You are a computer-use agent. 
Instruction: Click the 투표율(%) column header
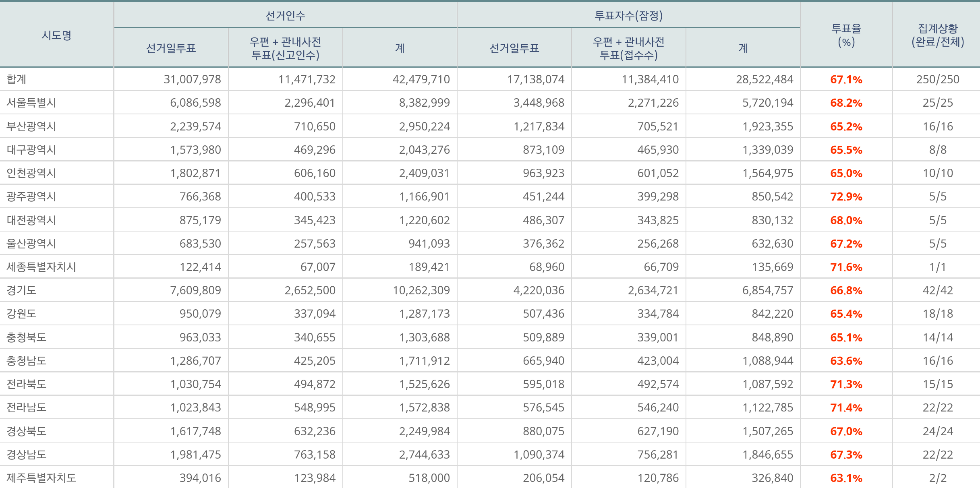[x=846, y=35]
